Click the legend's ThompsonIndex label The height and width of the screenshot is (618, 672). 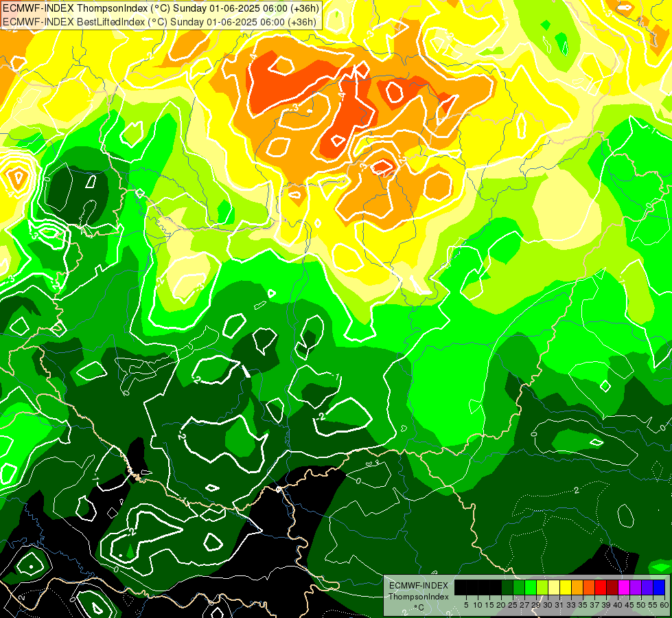419,597
